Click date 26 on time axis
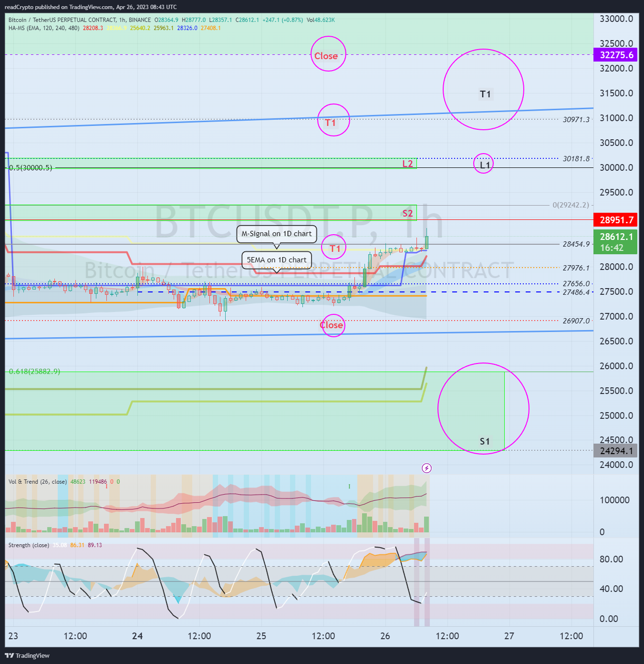This screenshot has width=644, height=664. 385,636
